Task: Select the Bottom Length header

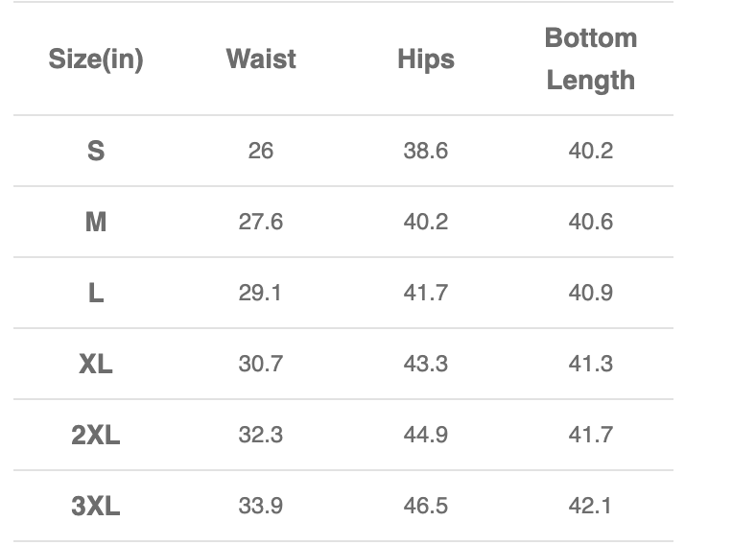Action: [x=591, y=59]
